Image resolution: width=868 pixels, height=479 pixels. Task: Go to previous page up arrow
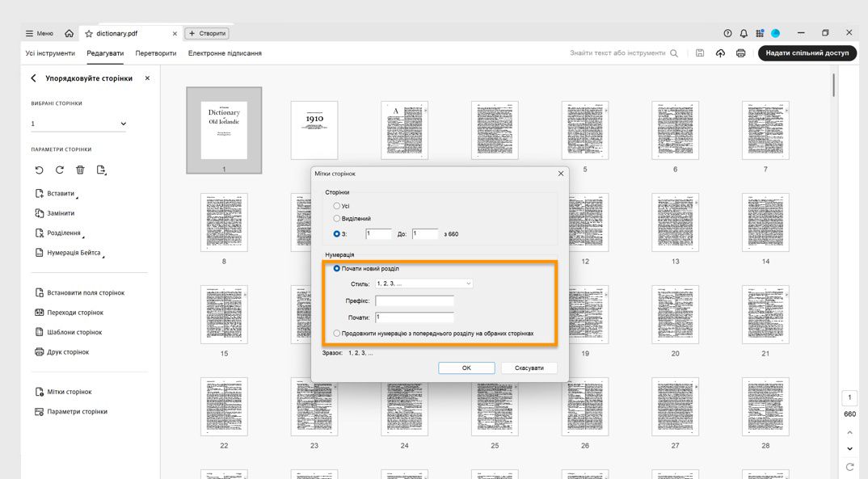(x=849, y=432)
